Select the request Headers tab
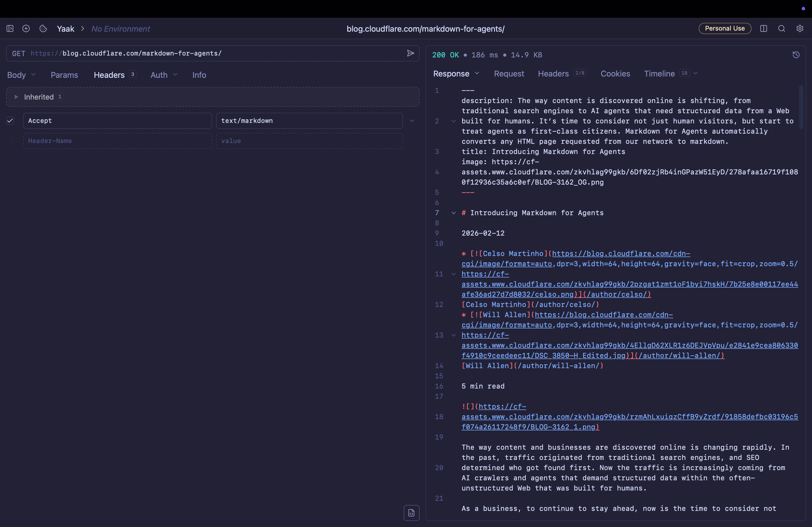 coord(115,75)
